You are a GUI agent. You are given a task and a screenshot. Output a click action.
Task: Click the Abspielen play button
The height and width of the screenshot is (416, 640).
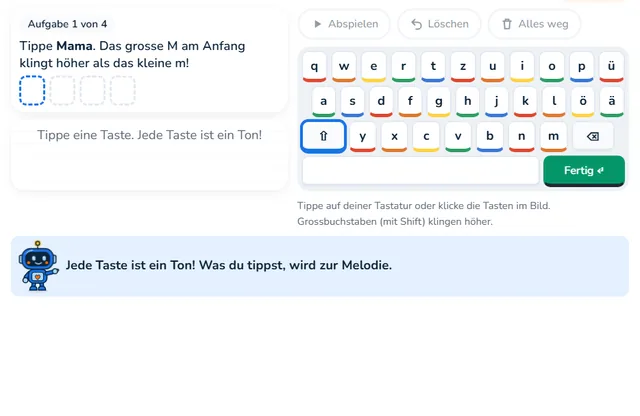344,24
